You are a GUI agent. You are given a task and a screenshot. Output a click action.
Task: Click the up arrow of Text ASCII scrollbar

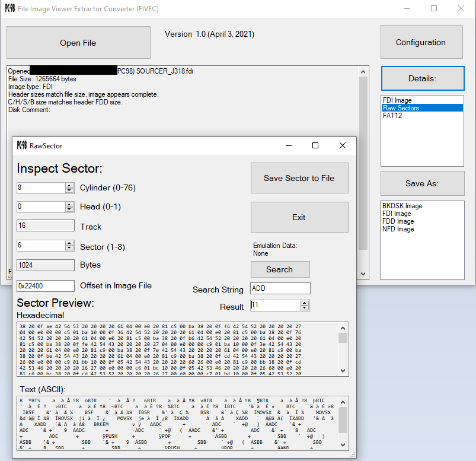tap(343, 402)
